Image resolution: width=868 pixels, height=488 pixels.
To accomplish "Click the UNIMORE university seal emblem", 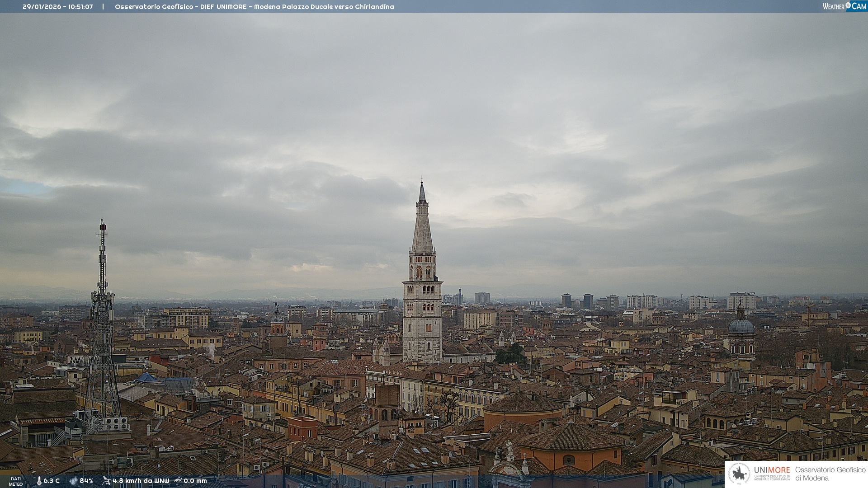I will click(x=739, y=474).
